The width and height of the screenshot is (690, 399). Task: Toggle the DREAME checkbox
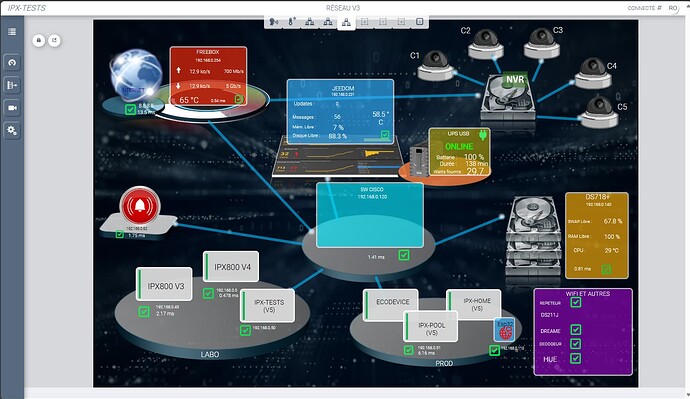pos(576,329)
